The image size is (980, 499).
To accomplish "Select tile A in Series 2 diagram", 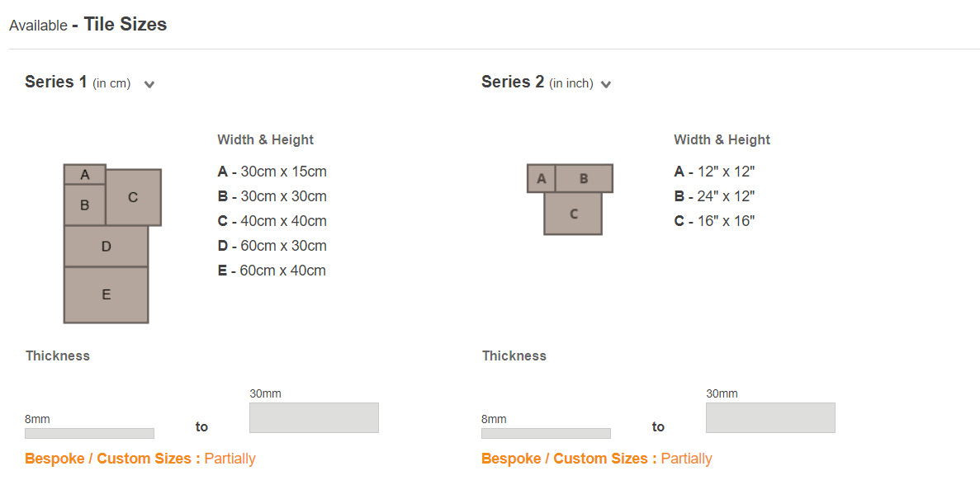I will 542,179.
